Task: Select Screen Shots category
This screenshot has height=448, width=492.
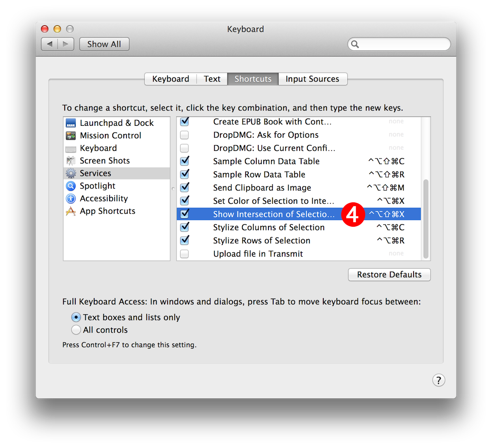Action: (x=117, y=161)
